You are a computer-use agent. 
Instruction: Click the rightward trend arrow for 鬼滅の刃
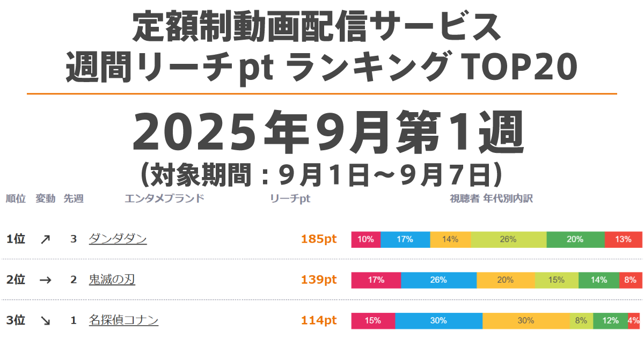click(45, 280)
